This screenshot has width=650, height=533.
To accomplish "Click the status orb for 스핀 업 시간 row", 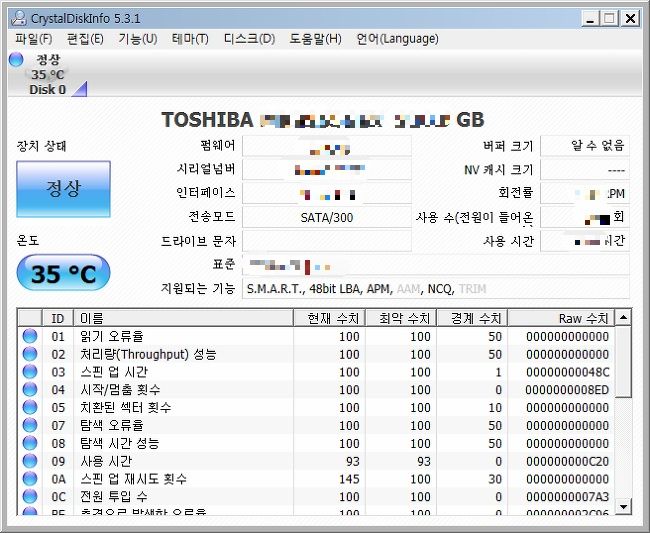I will (x=30, y=371).
